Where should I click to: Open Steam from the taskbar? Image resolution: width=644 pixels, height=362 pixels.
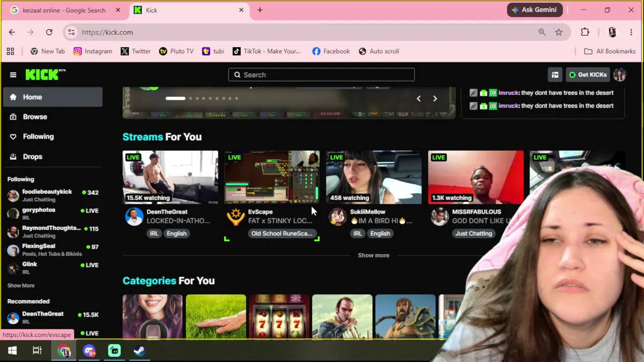click(139, 351)
